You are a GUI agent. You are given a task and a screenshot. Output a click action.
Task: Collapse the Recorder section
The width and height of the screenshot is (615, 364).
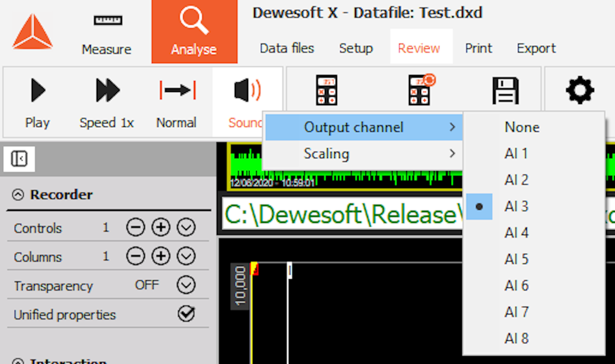click(18, 195)
